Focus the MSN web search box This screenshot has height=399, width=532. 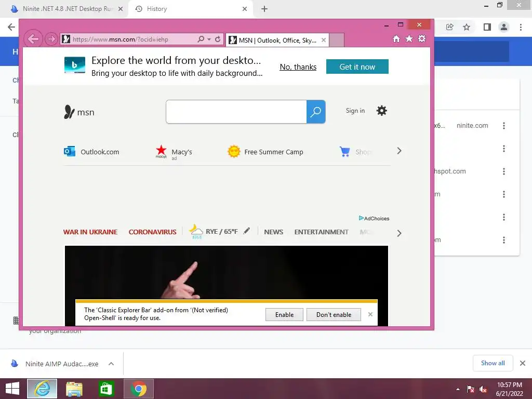pyautogui.click(x=236, y=112)
